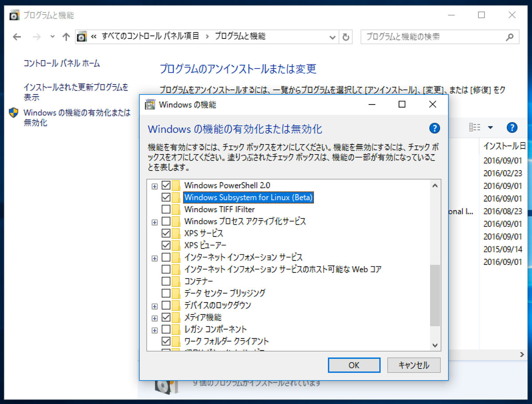Check the コンテナー checkbox

coord(166,281)
